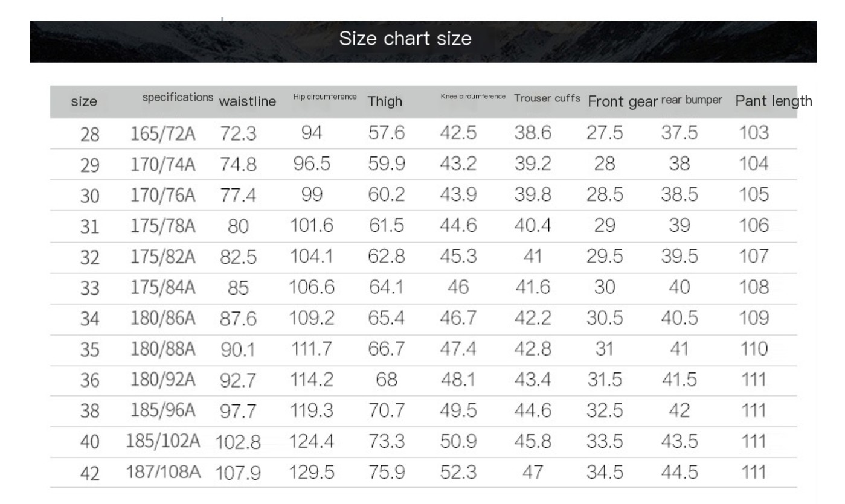Click the "specifications" column header

click(x=178, y=97)
